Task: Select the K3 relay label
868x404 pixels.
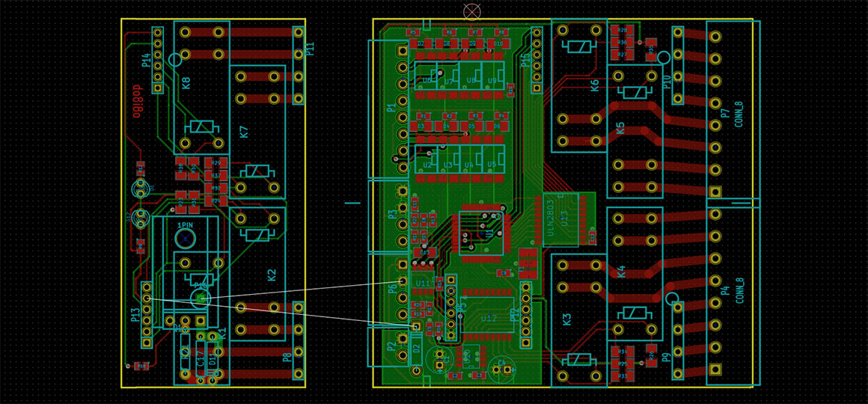Action: 566,319
